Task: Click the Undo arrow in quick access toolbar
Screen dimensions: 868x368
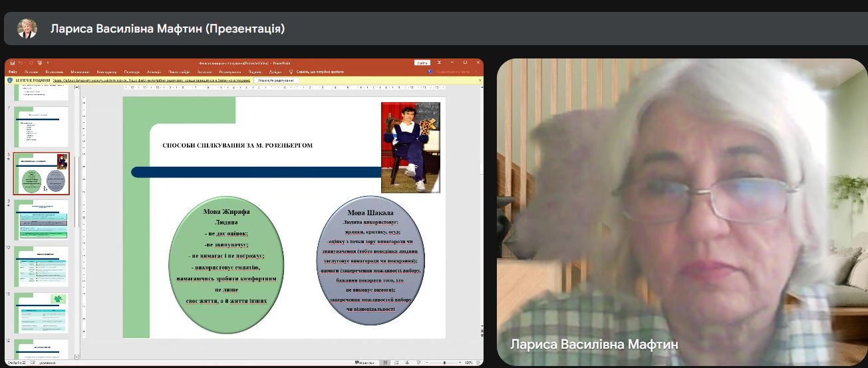Action: (21, 63)
